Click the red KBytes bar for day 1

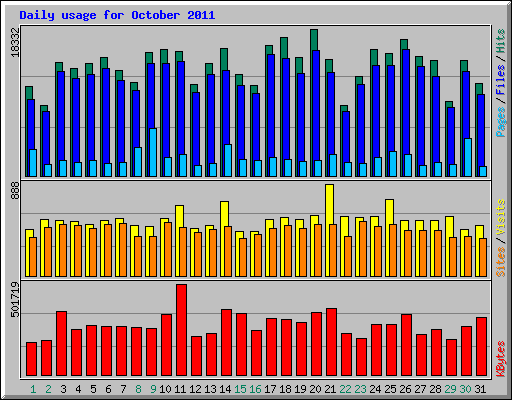pyautogui.click(x=31, y=359)
